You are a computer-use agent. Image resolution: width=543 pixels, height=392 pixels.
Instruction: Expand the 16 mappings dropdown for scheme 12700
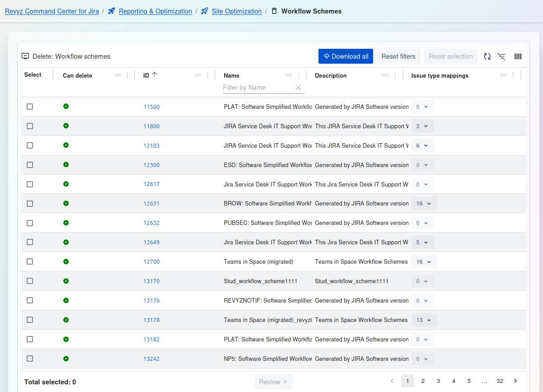tap(424, 262)
